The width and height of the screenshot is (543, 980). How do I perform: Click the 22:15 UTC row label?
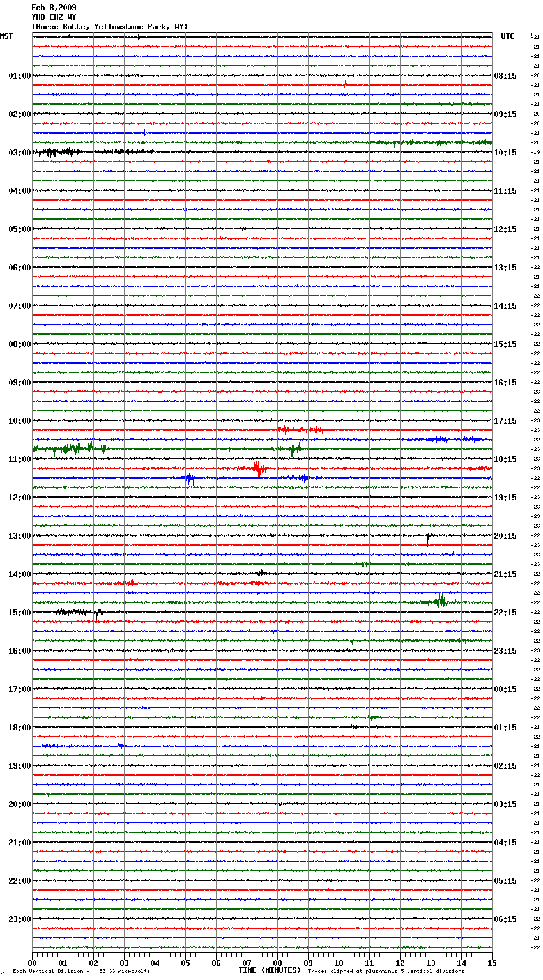point(505,613)
